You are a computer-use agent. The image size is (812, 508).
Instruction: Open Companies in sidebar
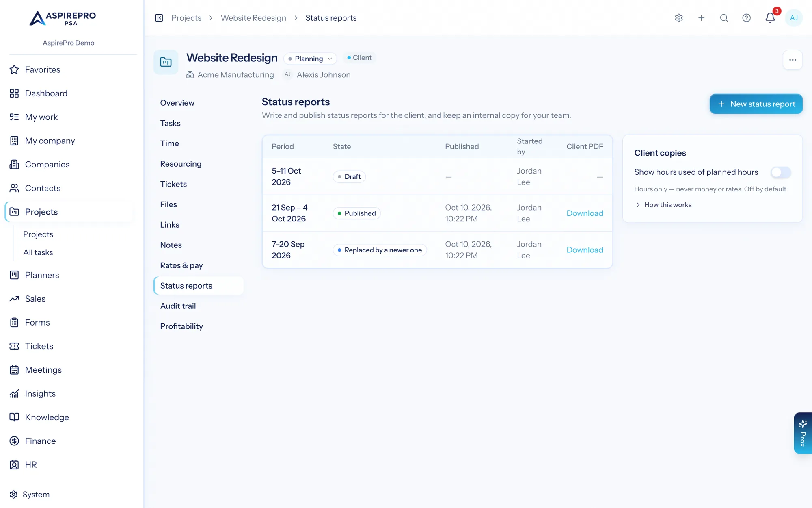(69, 165)
